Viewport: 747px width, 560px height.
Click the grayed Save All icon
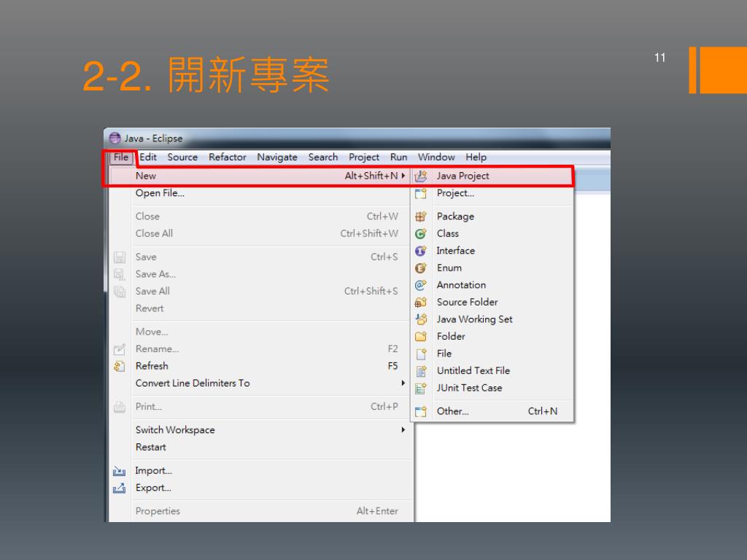(x=119, y=292)
